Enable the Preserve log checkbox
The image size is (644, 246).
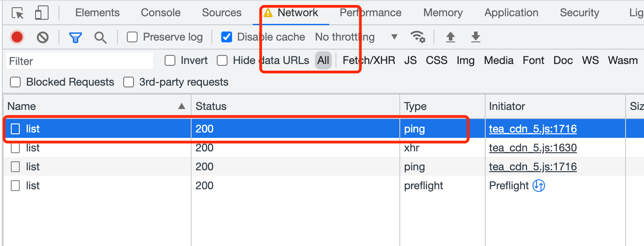click(x=132, y=37)
